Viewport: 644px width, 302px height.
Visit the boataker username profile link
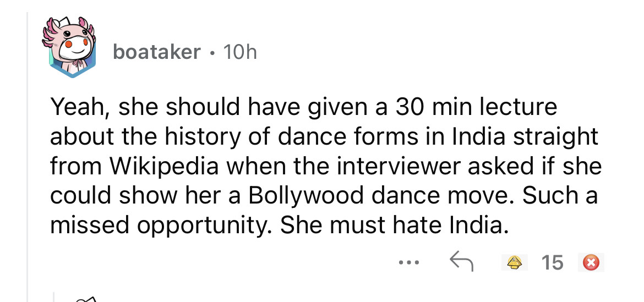[156, 52]
